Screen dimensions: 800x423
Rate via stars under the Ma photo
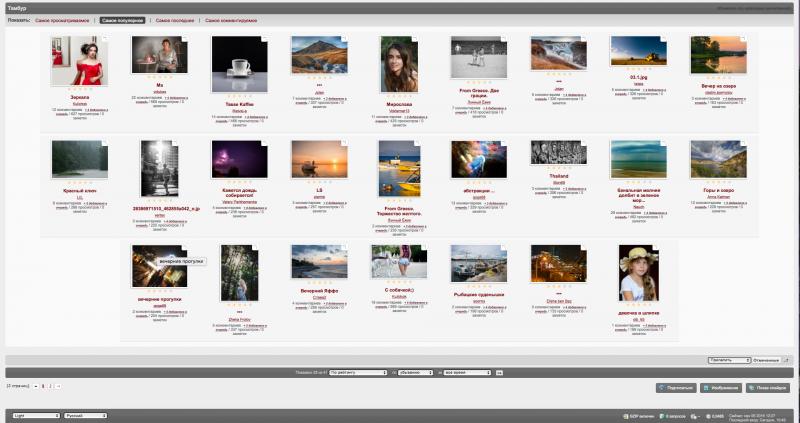point(159,78)
